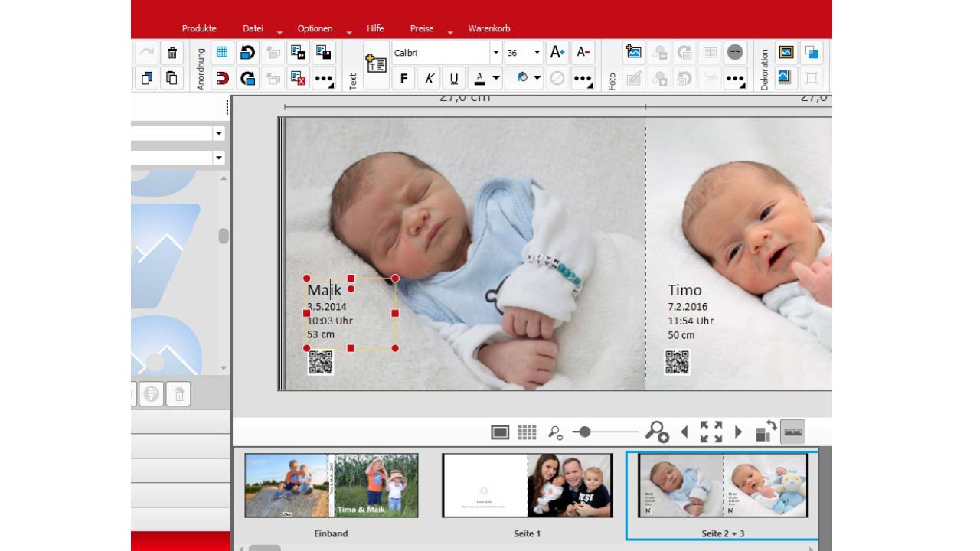980x551 pixels.
Task: Toggle bold formatting F button
Action: [403, 78]
